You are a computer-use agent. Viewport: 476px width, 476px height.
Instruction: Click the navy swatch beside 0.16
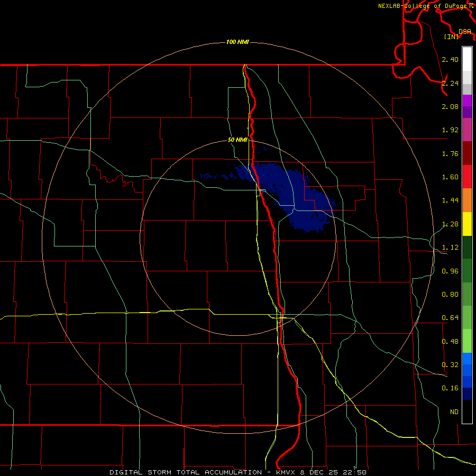[x=467, y=393]
